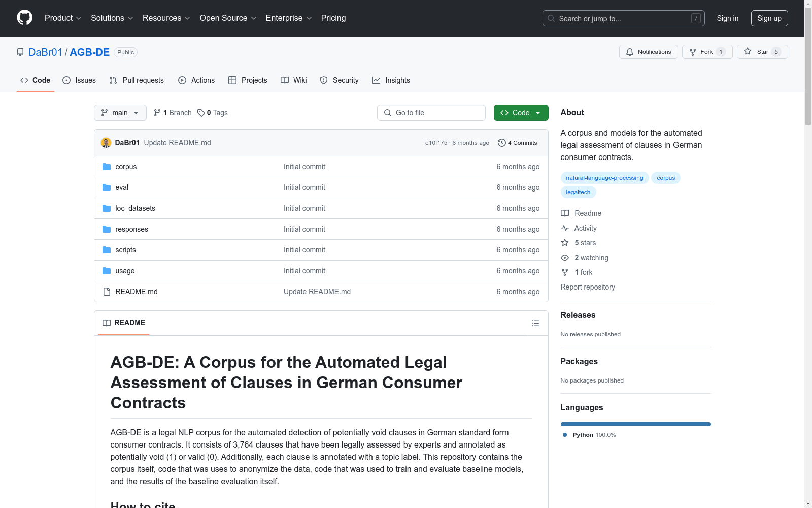Switch to the Pull requests tab
The height and width of the screenshot is (508, 812).
click(x=137, y=80)
